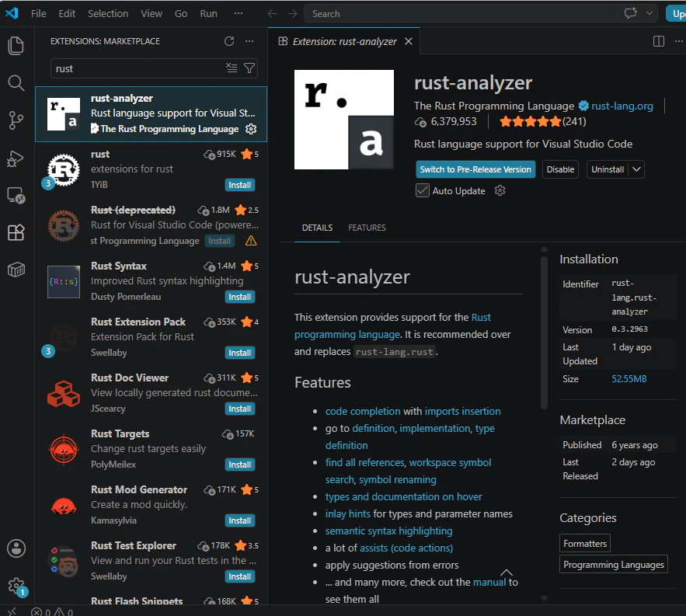
Task: Open the Go menu
Action: [x=181, y=13]
